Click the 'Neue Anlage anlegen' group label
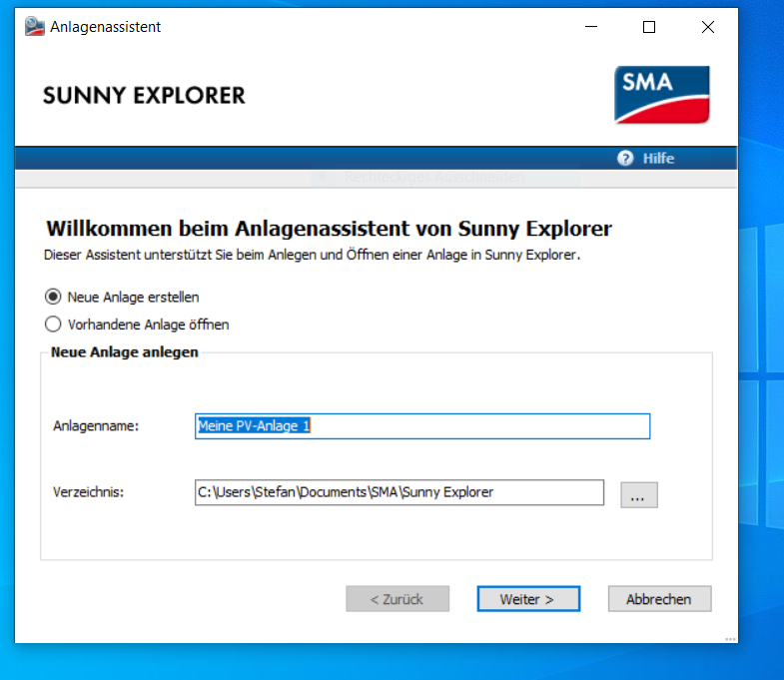This screenshot has height=680, width=784. (125, 352)
